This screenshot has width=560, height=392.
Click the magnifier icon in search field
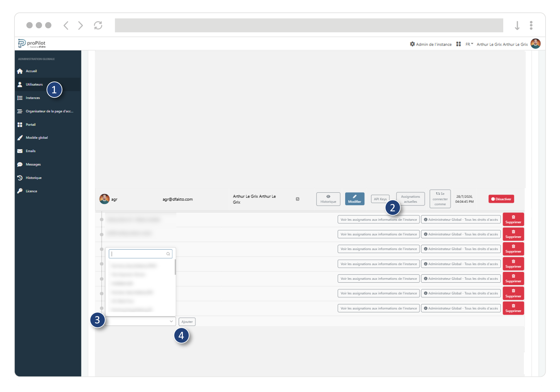tap(168, 254)
